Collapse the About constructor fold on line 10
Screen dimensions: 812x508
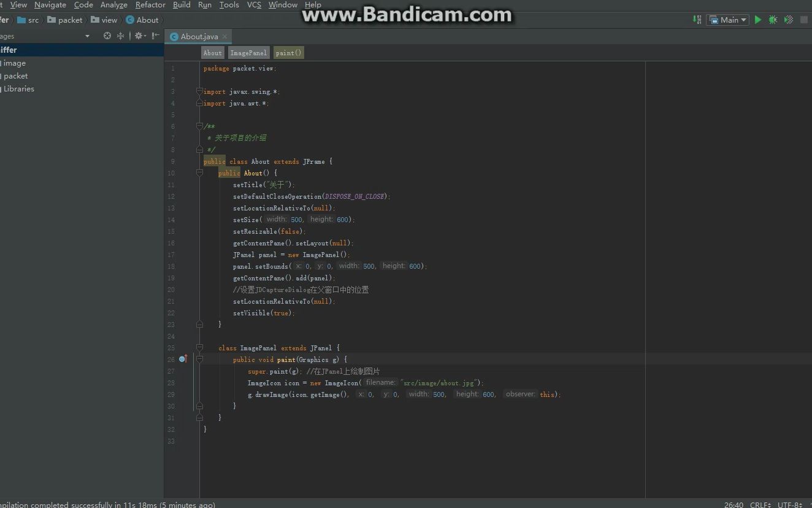[x=199, y=173]
